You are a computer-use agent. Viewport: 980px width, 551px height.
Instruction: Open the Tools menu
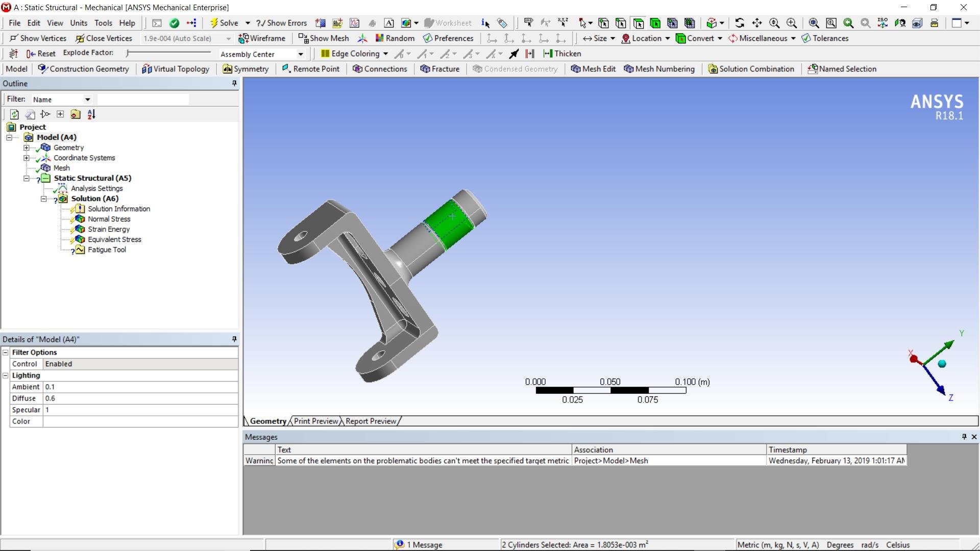tap(103, 23)
